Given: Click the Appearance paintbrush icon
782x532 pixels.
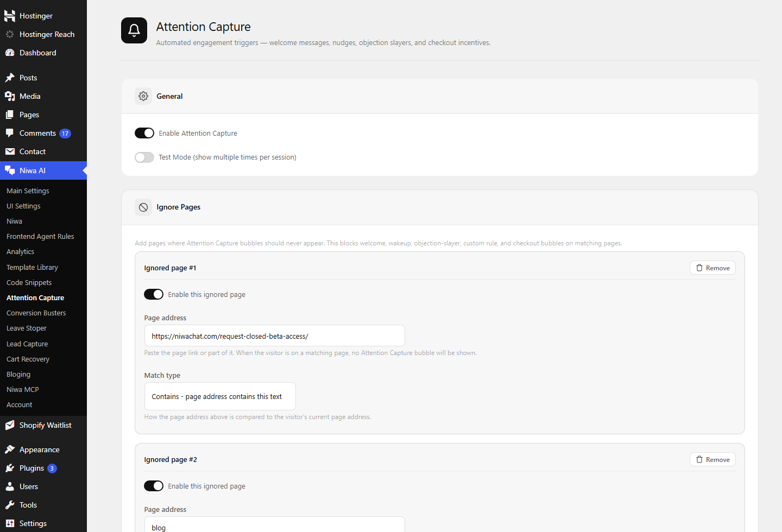Looking at the screenshot, I should 10,449.
